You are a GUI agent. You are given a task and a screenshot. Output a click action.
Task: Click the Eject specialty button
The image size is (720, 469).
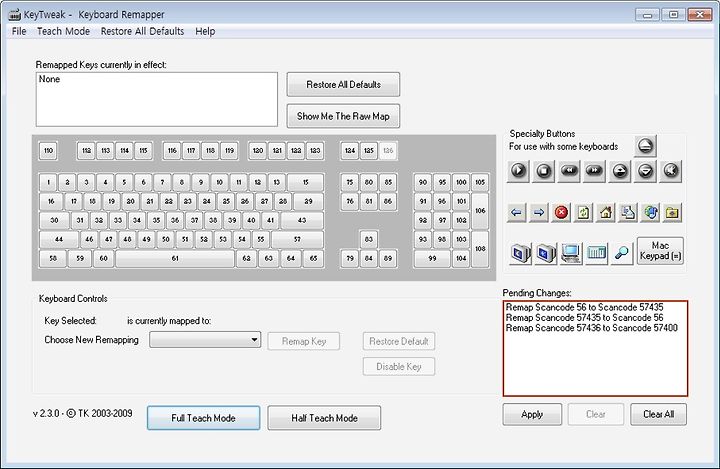coord(645,146)
